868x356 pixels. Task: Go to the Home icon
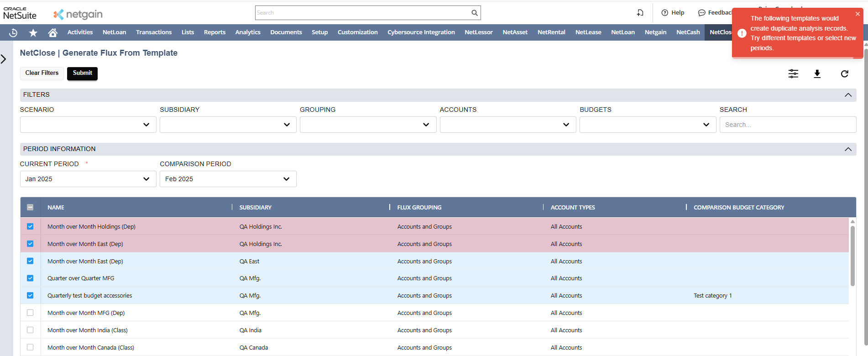[53, 32]
